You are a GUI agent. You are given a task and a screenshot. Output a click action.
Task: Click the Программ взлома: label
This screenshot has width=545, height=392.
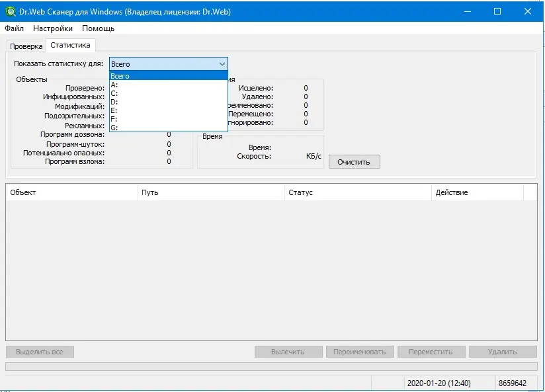click(x=75, y=161)
